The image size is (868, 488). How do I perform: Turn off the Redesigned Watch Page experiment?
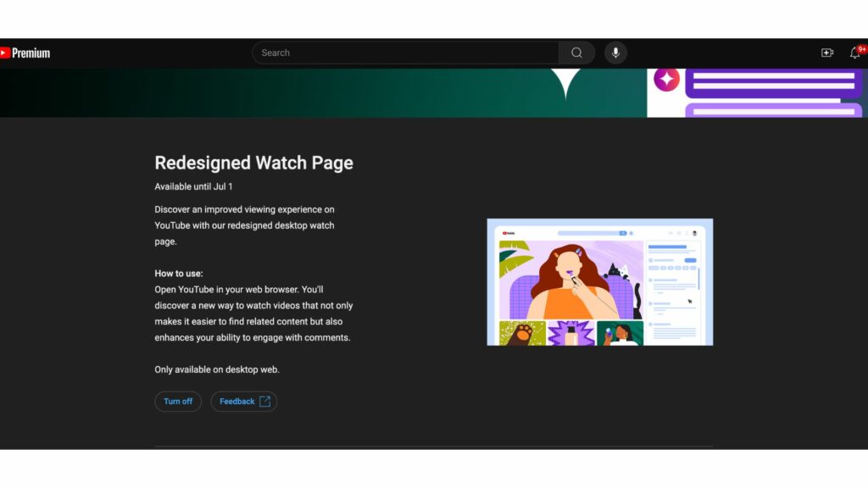178,401
